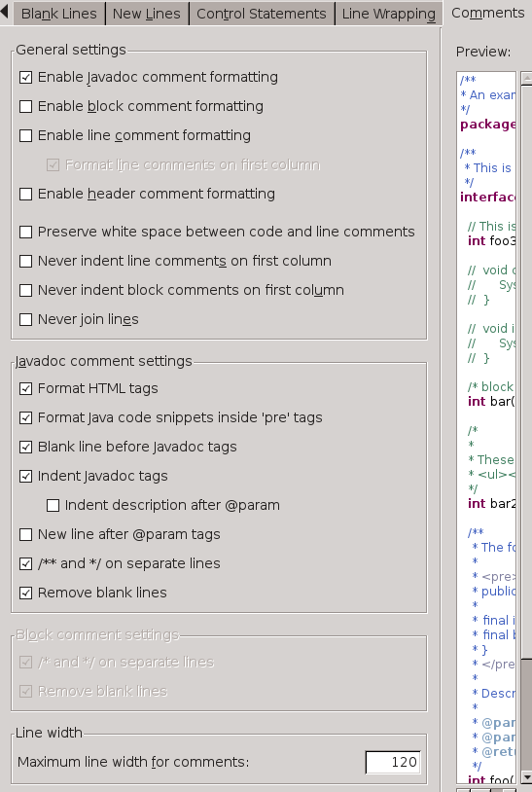Click the Maximum line width input field
Viewport: 532px width, 792px height.
393,762
